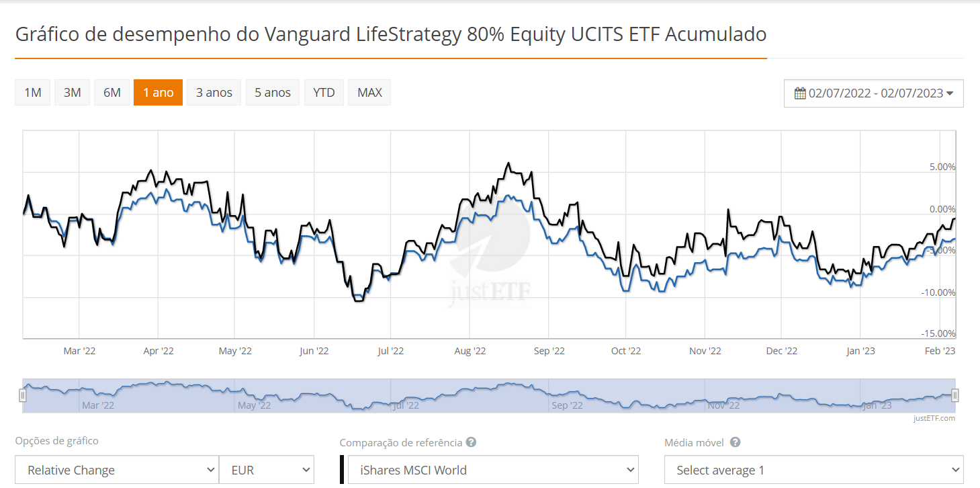Screen dimensions: 980x488
Task: Click the justETF watermark logo in chart
Action: click(x=490, y=269)
